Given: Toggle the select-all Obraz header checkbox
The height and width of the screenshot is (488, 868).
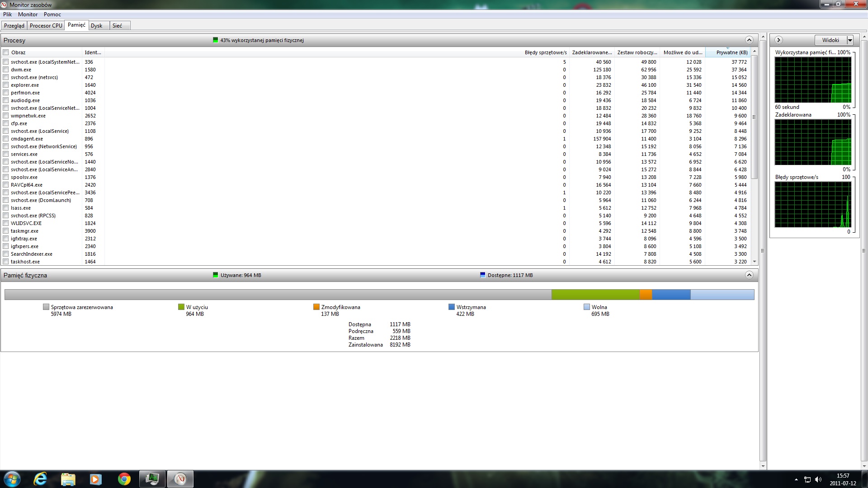Looking at the screenshot, I should click(x=6, y=52).
